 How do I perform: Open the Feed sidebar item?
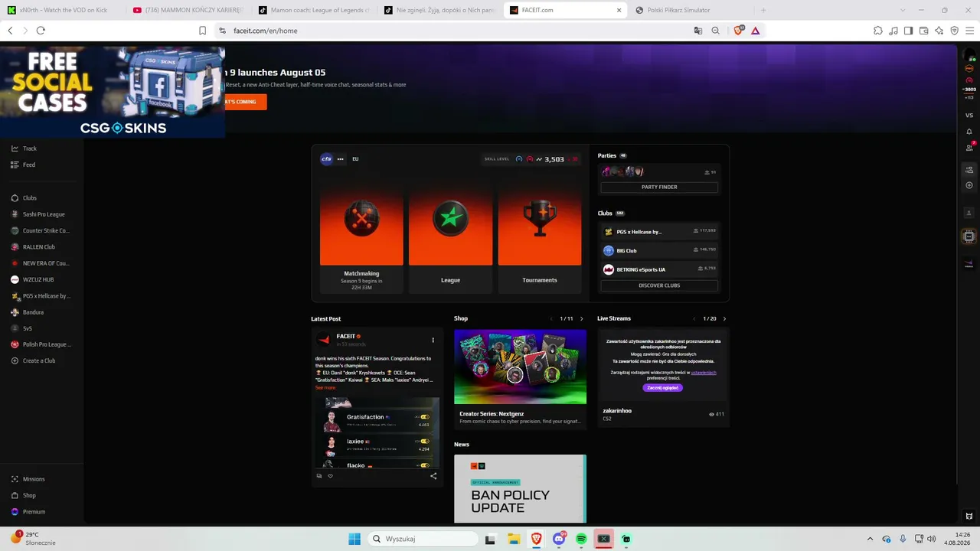click(x=23, y=165)
